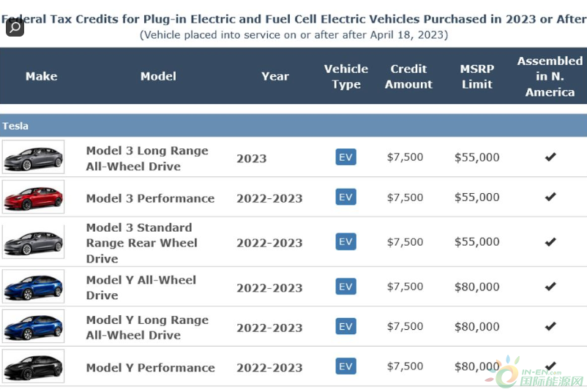Click the MSRP Limit column header
Viewport: 587px width, 392px height.
[x=476, y=76]
